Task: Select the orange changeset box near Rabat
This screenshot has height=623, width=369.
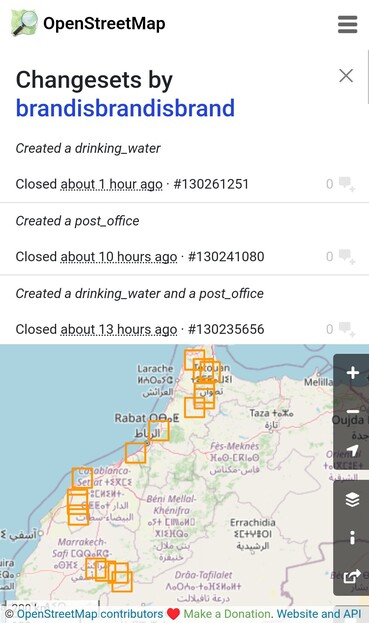Action: 158,431
